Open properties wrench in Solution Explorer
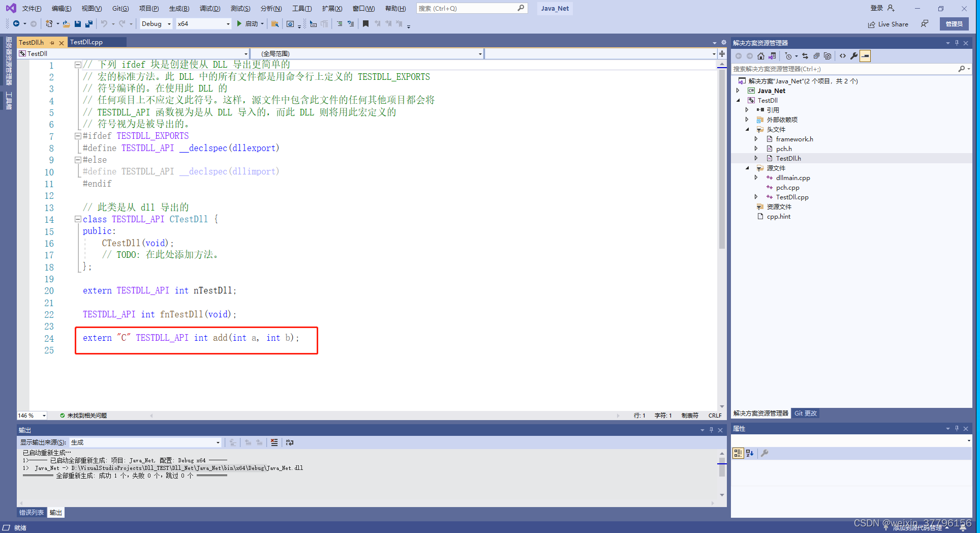This screenshot has height=533, width=980. 854,56
